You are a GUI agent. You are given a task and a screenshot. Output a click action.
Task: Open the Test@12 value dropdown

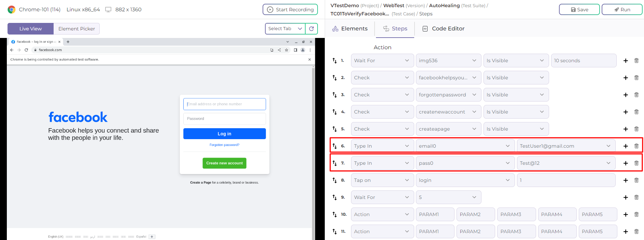566,163
